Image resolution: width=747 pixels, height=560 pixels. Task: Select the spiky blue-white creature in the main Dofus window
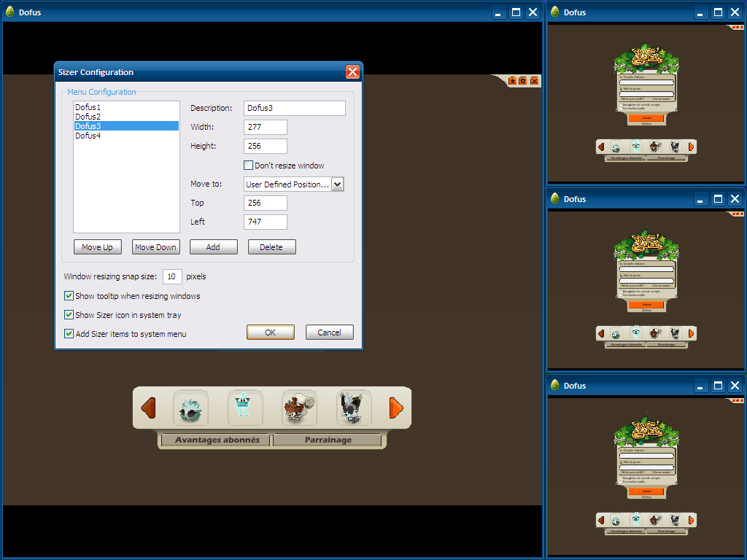[x=190, y=408]
